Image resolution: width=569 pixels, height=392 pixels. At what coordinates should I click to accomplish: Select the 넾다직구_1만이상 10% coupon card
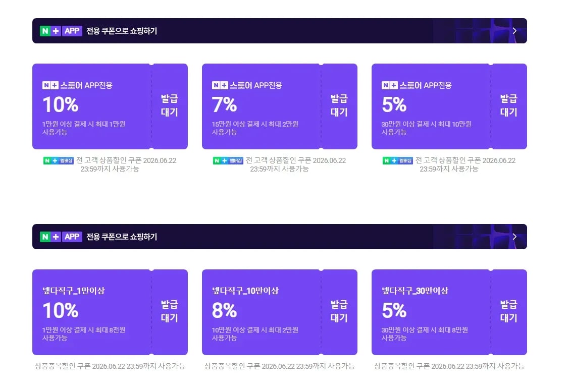(110, 312)
